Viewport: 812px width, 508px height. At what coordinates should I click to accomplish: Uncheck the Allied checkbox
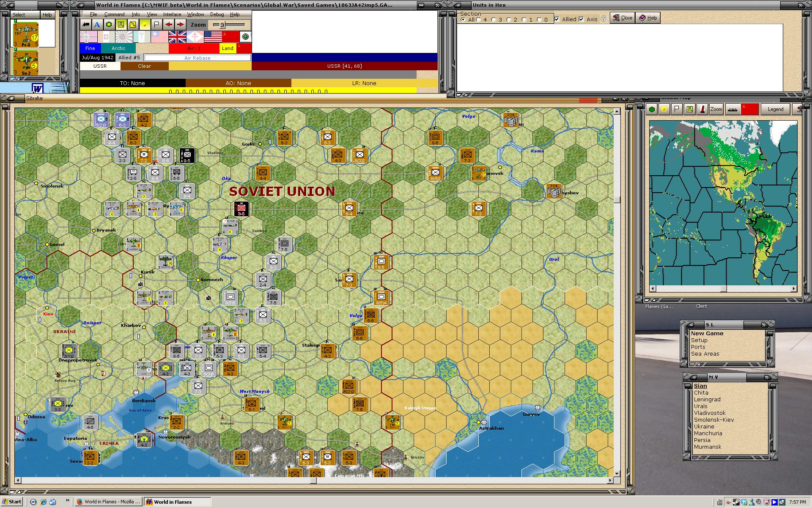click(557, 19)
